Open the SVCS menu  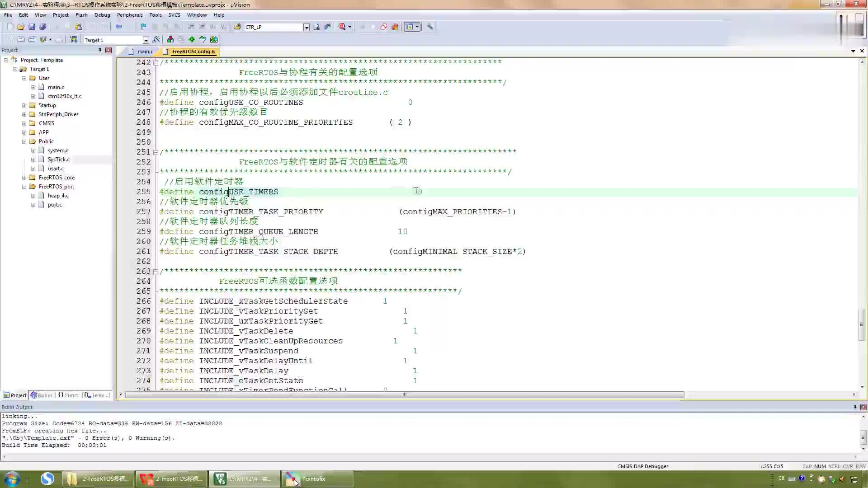point(174,15)
